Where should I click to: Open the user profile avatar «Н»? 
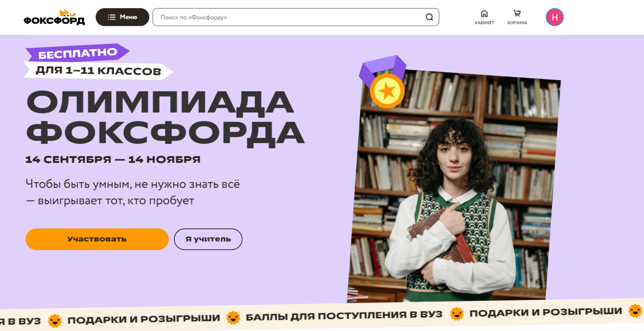(x=555, y=17)
